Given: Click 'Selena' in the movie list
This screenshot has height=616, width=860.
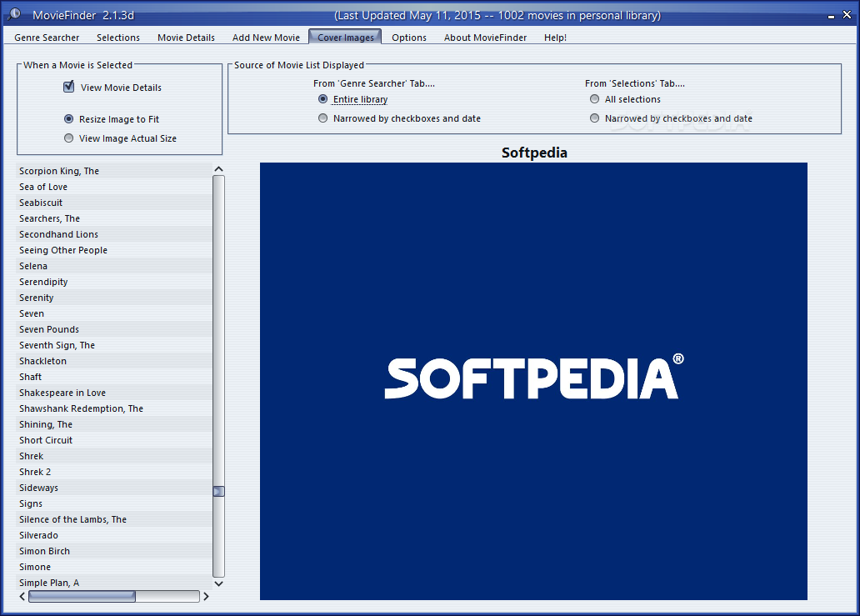Looking at the screenshot, I should click(x=114, y=266).
